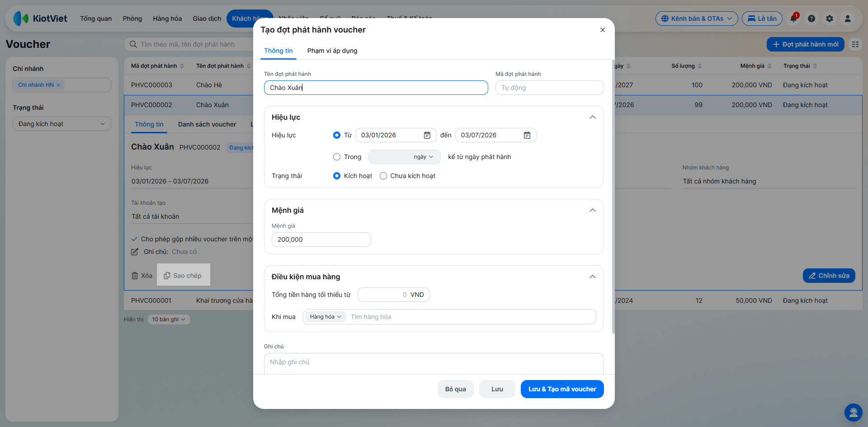Open the settings gear icon
Viewport: 868px width, 427px height.
tap(830, 19)
